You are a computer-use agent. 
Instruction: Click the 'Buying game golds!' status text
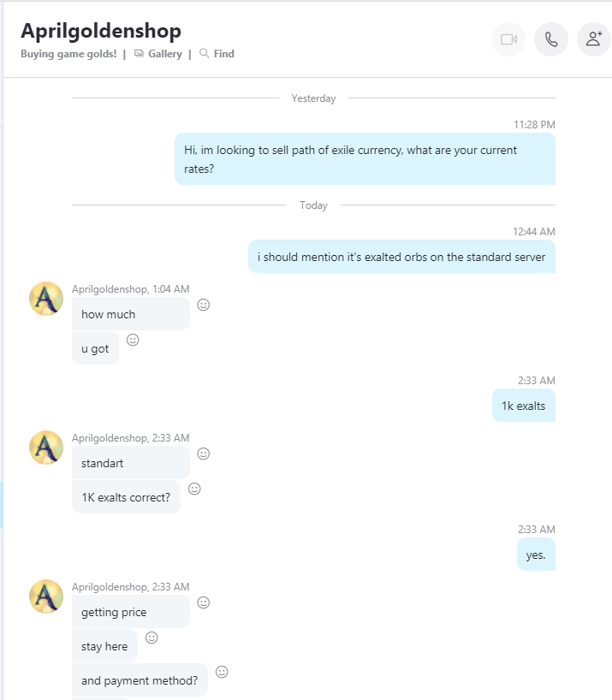click(68, 54)
